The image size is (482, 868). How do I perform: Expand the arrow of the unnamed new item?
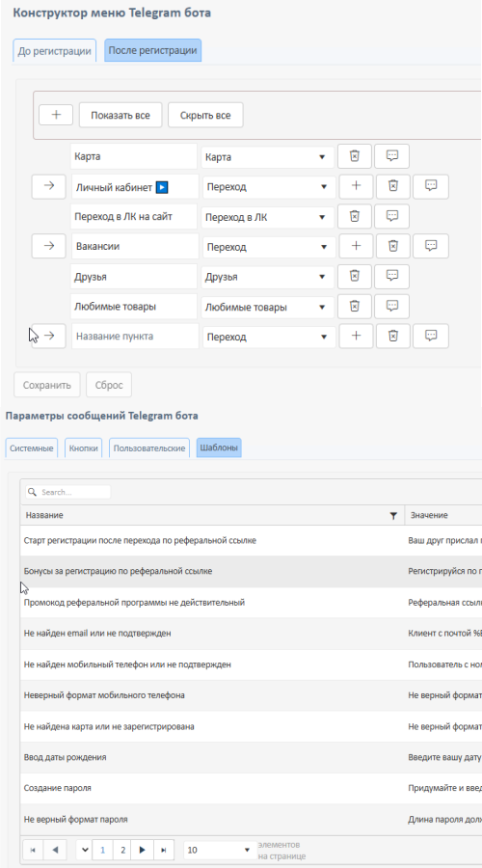point(49,336)
